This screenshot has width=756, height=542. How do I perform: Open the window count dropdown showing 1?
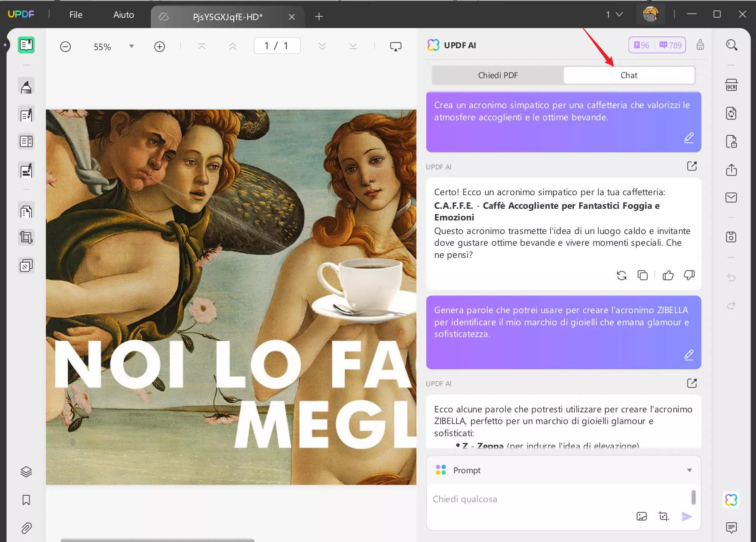(x=615, y=15)
